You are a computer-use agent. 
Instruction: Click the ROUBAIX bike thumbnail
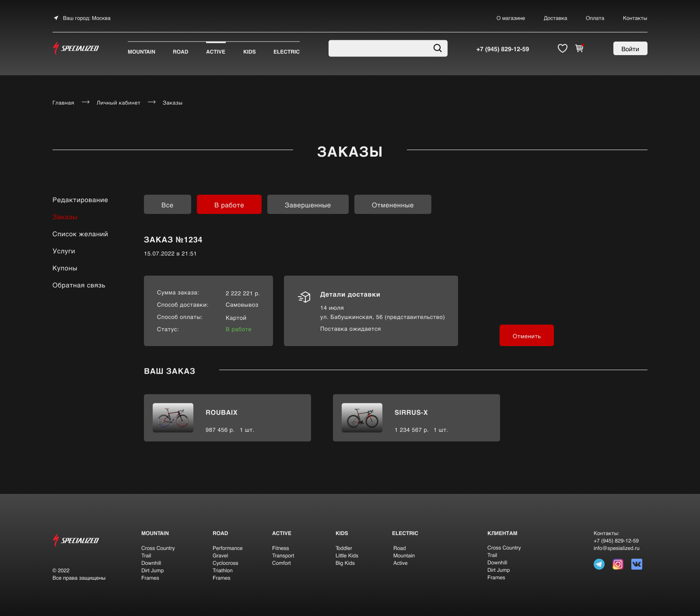coord(173,418)
